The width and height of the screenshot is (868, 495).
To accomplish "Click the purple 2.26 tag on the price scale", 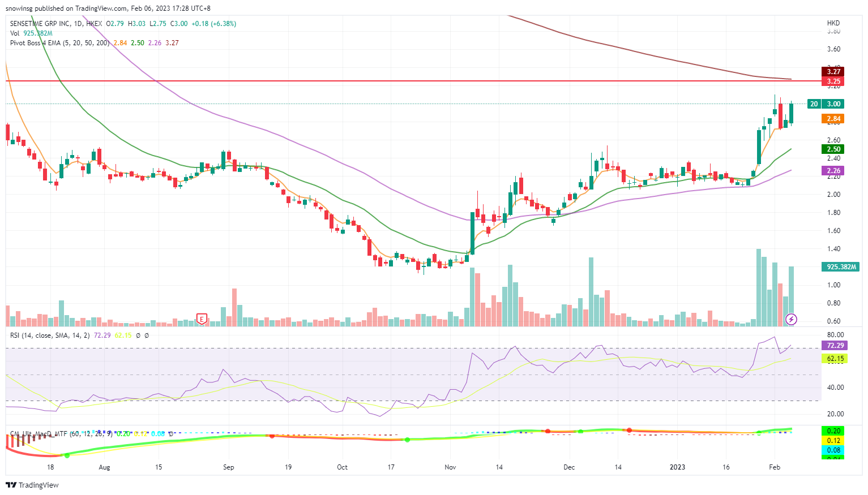I will pyautogui.click(x=833, y=171).
